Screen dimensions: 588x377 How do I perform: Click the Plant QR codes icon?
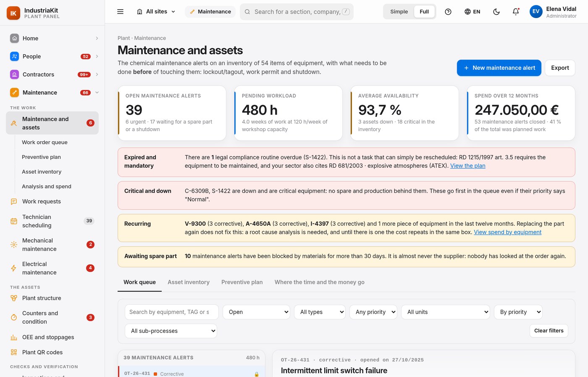tap(14, 352)
